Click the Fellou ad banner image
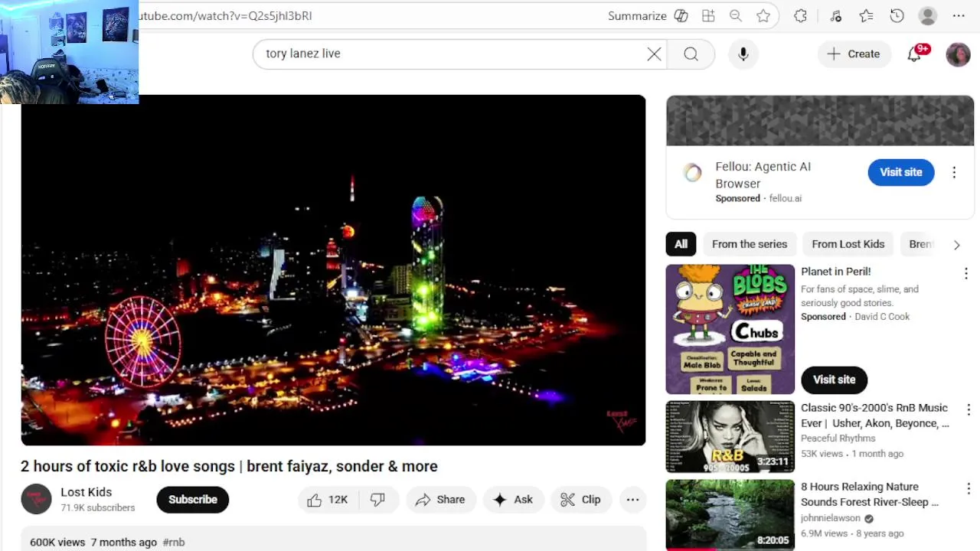 (x=820, y=120)
